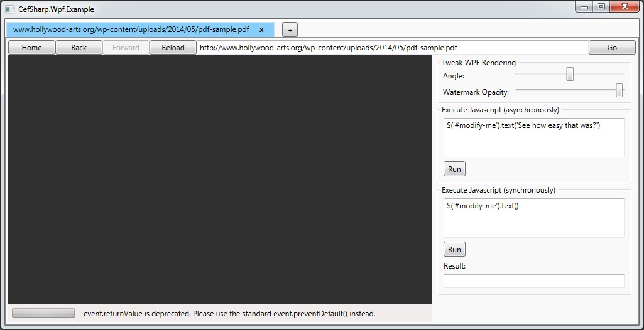Click the Watermark Opacity slider thumb
Image resolution: width=644 pixels, height=330 pixels.
pos(619,90)
